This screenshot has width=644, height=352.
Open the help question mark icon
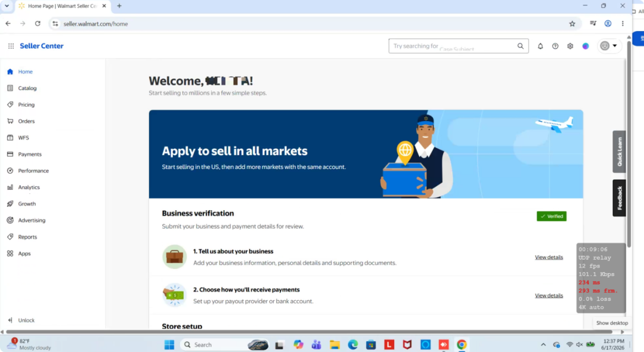point(555,46)
